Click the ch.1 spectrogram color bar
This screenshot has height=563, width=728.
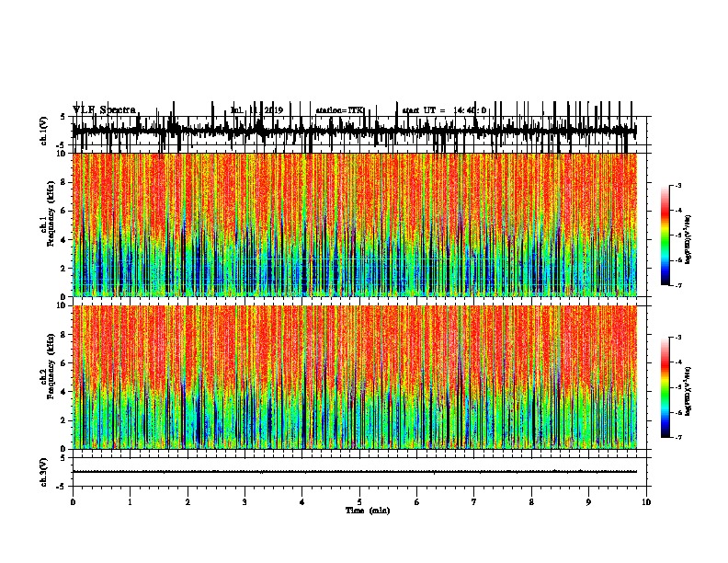pyautogui.click(x=665, y=236)
